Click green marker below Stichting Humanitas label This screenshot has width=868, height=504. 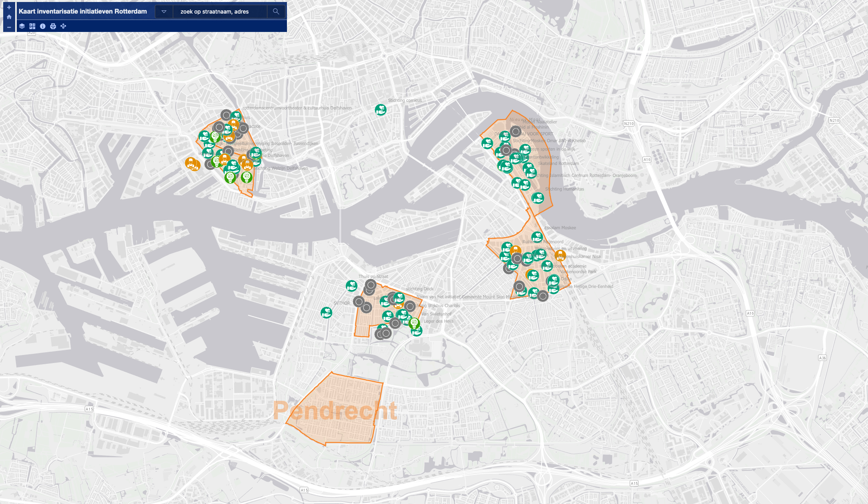pyautogui.click(x=538, y=198)
